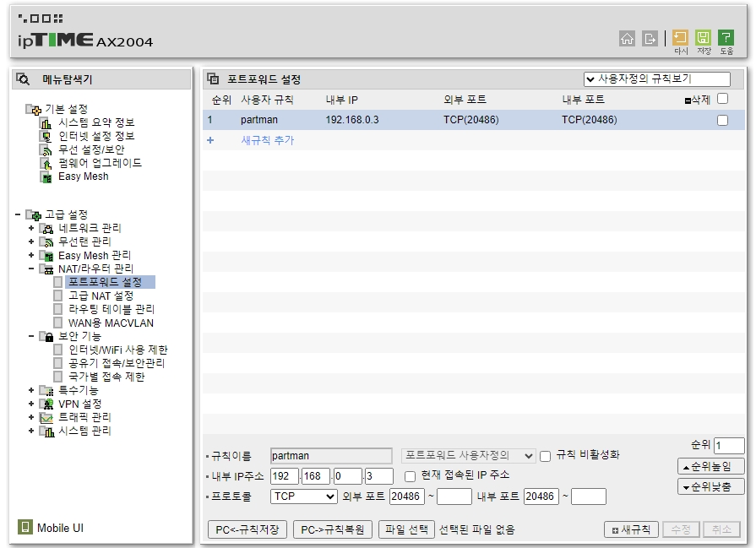Image resolution: width=756 pixels, height=548 pixels.
Task: Expand the 네트워크 관리 tree node
Action: point(31,228)
